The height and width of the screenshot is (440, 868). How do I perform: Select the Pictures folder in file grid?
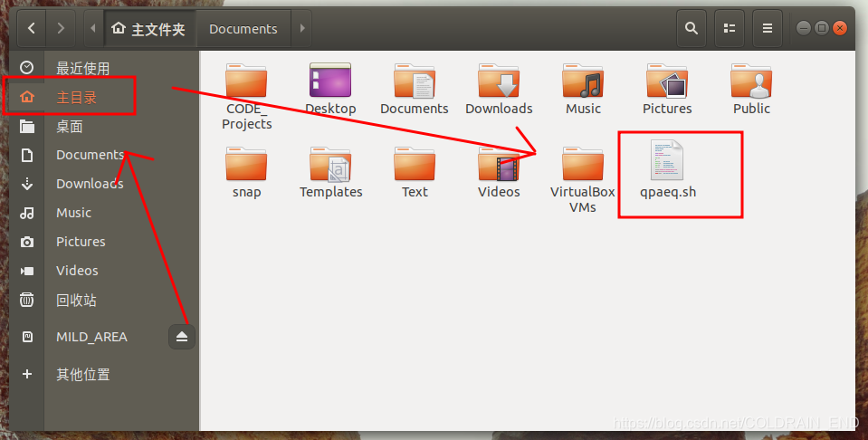[667, 81]
